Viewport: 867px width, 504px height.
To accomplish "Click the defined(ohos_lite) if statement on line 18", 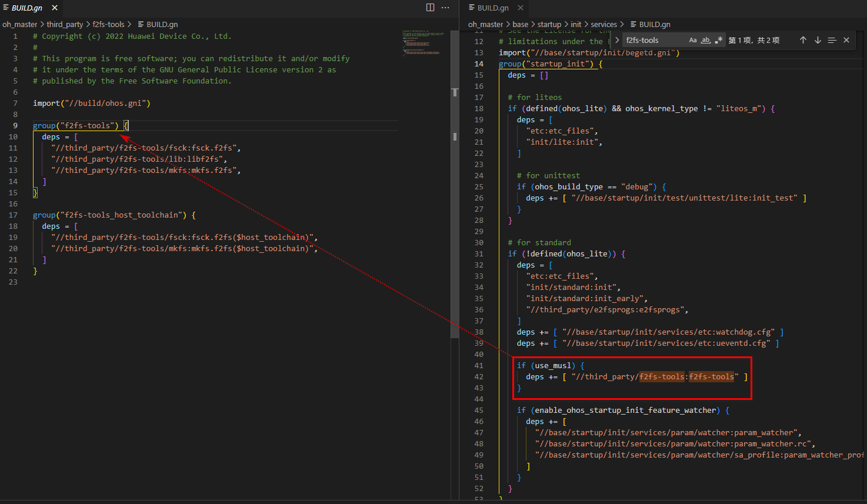I will 641,108.
